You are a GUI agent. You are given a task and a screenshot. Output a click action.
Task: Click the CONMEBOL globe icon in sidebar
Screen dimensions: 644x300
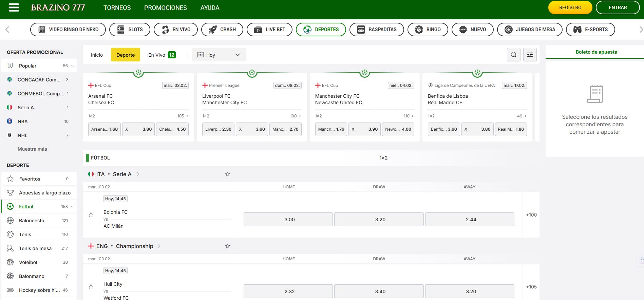[10, 94]
